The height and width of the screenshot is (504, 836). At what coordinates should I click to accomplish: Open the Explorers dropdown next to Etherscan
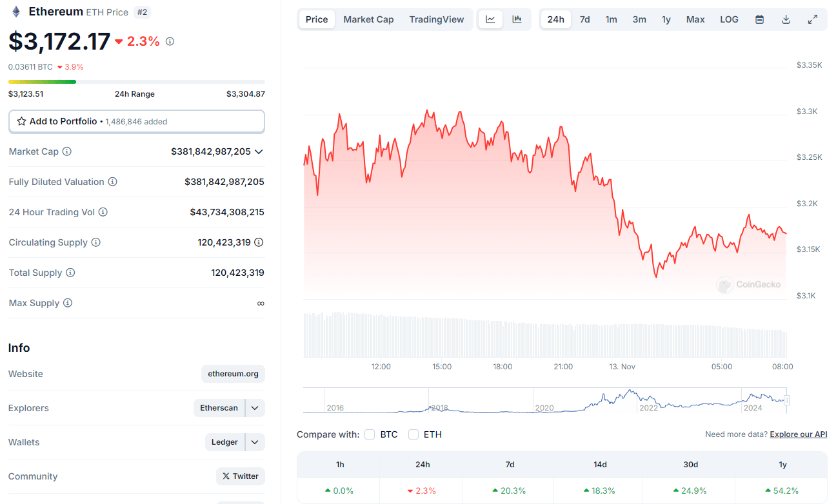pyautogui.click(x=255, y=407)
